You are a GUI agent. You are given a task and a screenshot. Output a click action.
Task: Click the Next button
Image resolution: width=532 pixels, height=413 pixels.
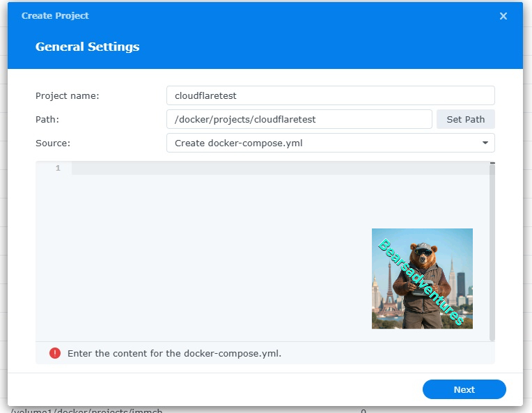tap(464, 389)
